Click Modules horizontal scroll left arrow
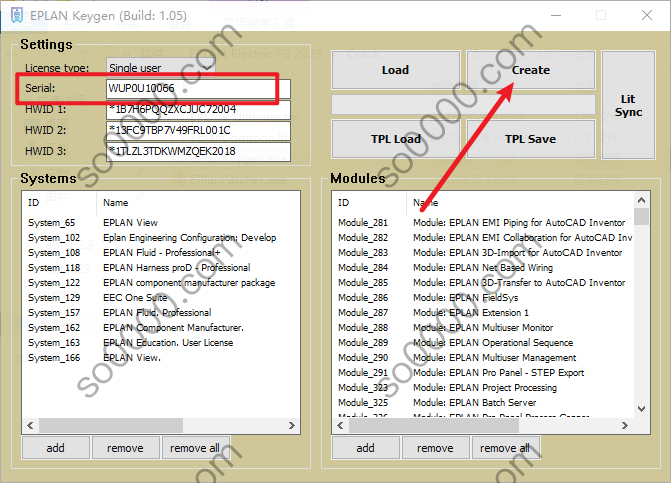 [340, 425]
